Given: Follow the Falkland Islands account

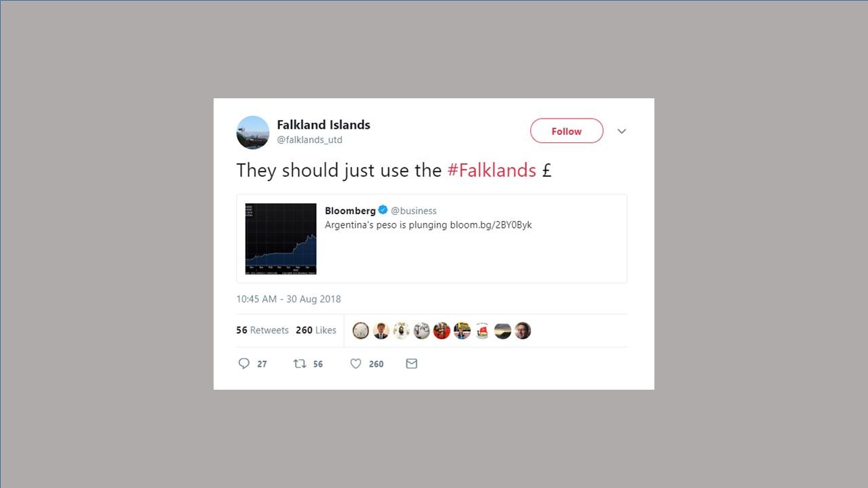Looking at the screenshot, I should [566, 131].
